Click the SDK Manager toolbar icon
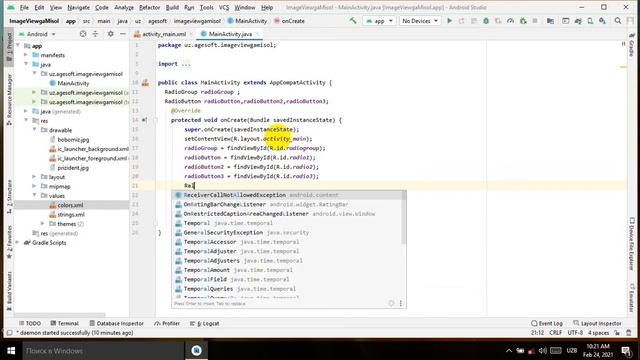The height and width of the screenshot is (360, 640). [x=602, y=21]
